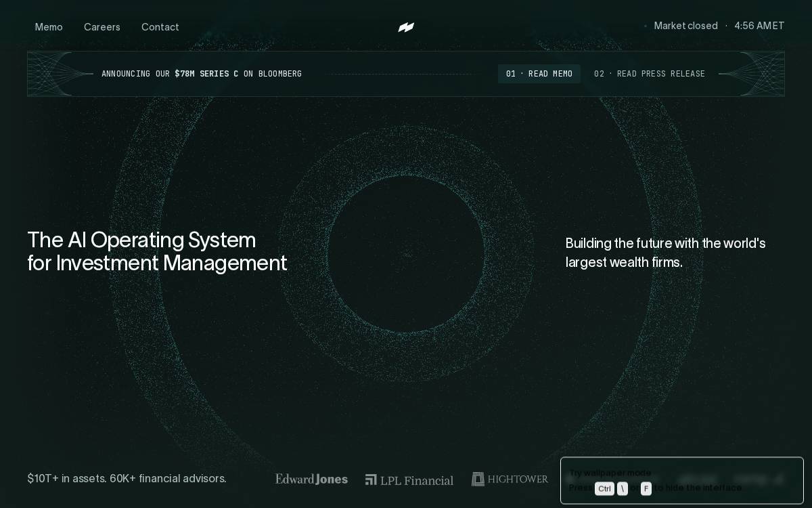This screenshot has height=508, width=812.
Task: Click the AI Operating System headline
Action: [x=157, y=251]
